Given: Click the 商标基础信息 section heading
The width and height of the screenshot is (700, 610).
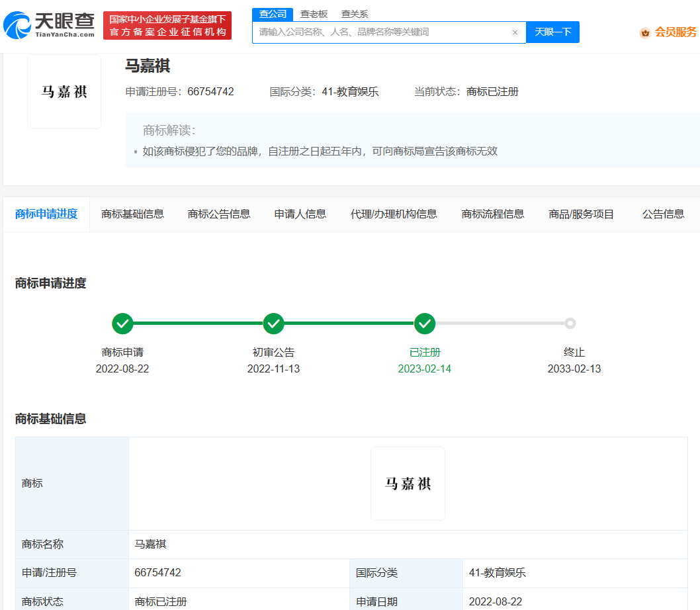Looking at the screenshot, I should [x=50, y=419].
